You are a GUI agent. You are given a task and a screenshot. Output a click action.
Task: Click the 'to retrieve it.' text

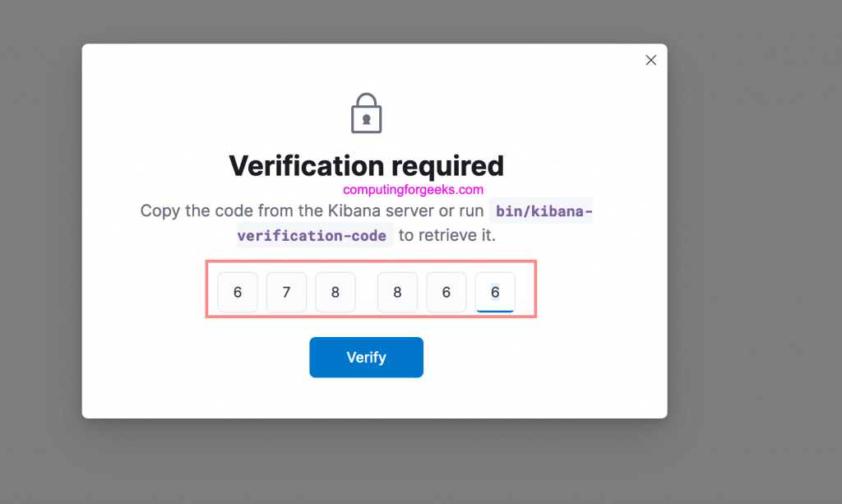coord(447,236)
